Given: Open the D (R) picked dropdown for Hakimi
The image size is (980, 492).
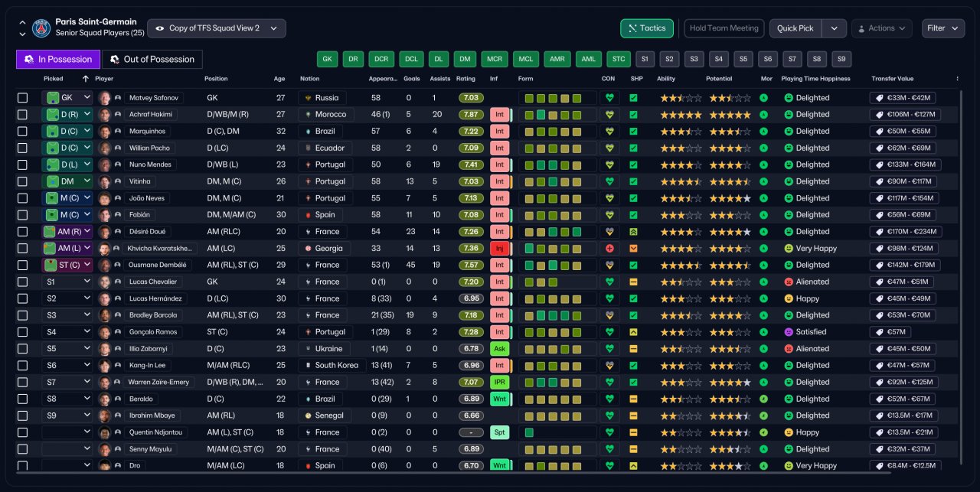Looking at the screenshot, I should click(67, 115).
